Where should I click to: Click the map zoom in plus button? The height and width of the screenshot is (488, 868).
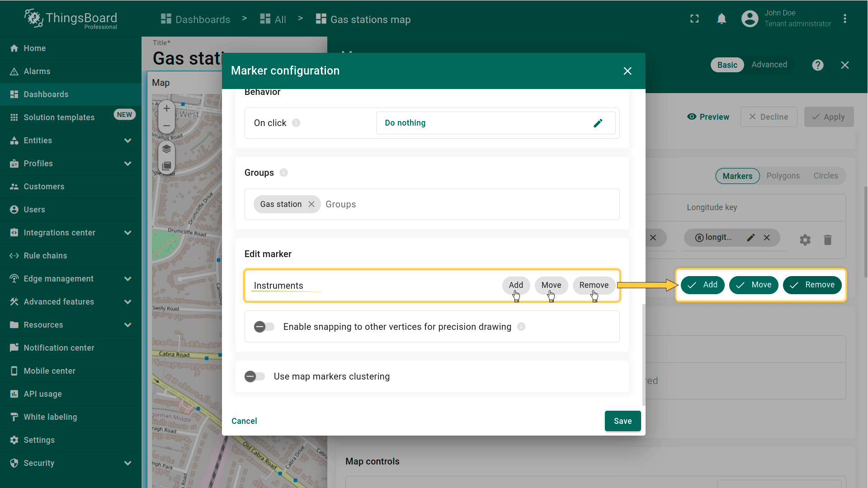(166, 108)
